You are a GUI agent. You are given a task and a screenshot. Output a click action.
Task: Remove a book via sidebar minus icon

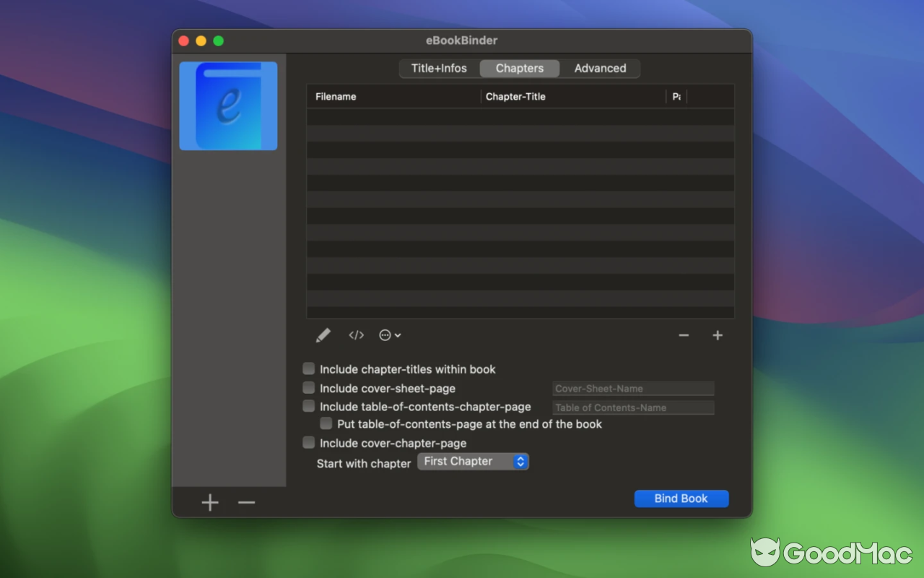(x=246, y=501)
